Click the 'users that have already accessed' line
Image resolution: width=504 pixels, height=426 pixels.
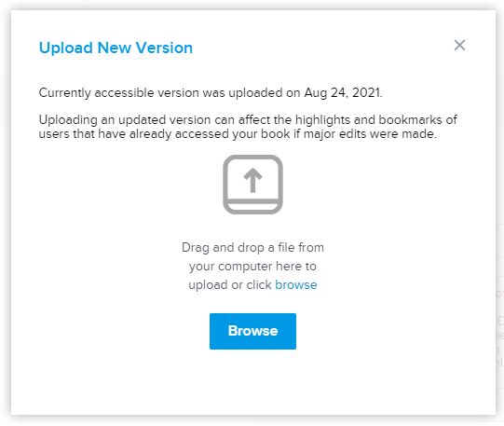tap(134, 133)
